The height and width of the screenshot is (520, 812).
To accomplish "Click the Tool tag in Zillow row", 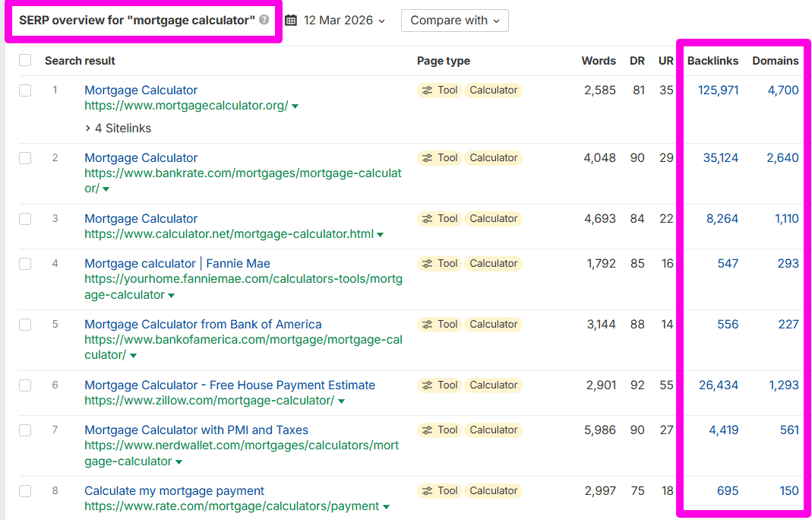I will coord(440,385).
